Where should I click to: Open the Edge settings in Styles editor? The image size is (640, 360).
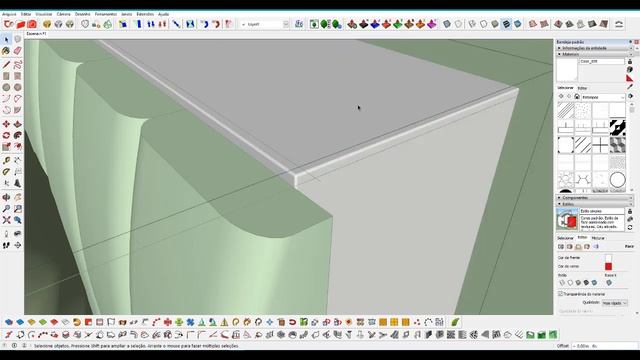point(561,247)
